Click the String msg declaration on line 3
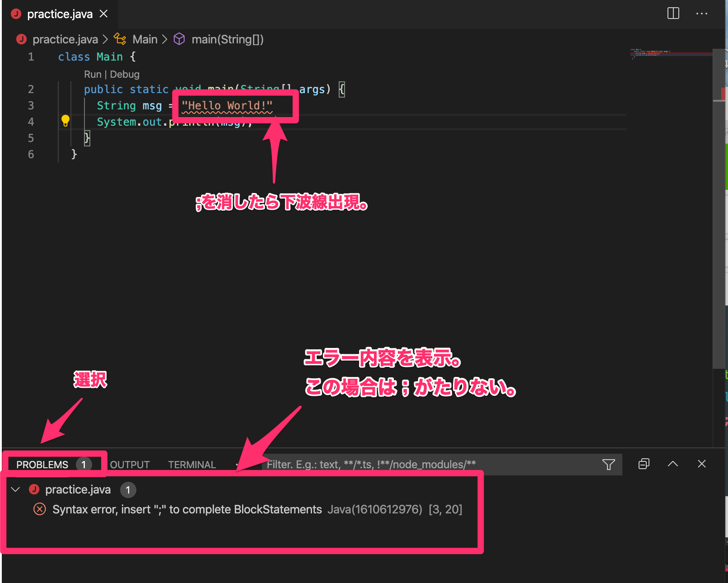Screen dimensions: 728x583 [x=129, y=106]
